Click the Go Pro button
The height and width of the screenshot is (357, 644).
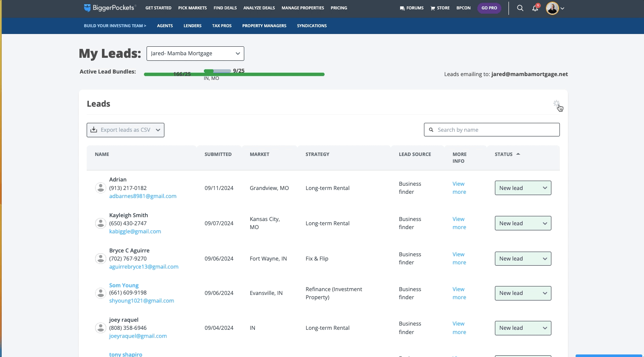click(x=489, y=8)
